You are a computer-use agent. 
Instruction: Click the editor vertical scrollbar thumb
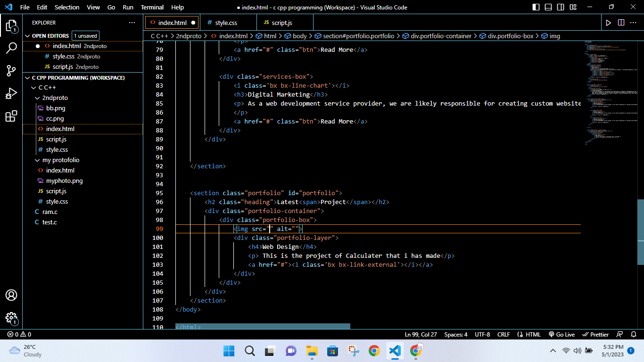point(640,232)
